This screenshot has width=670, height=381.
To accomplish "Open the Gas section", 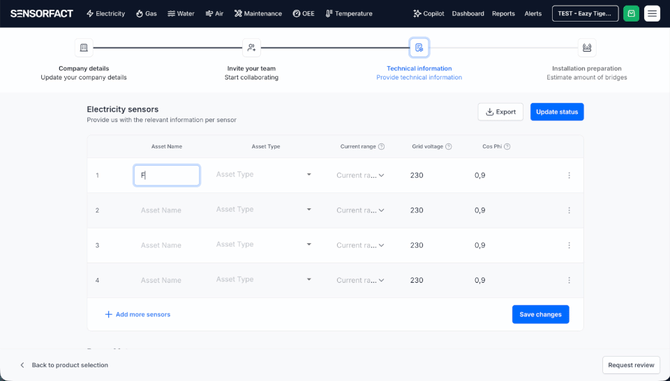I will [147, 14].
